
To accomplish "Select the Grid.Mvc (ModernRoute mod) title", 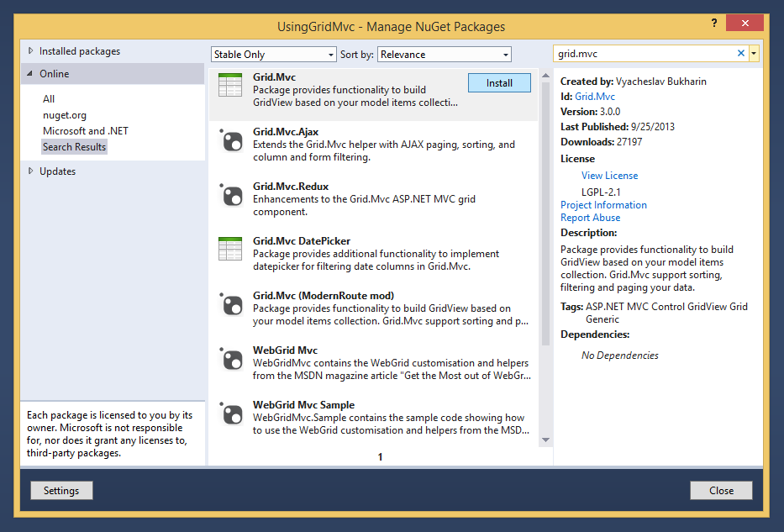I will [x=324, y=296].
